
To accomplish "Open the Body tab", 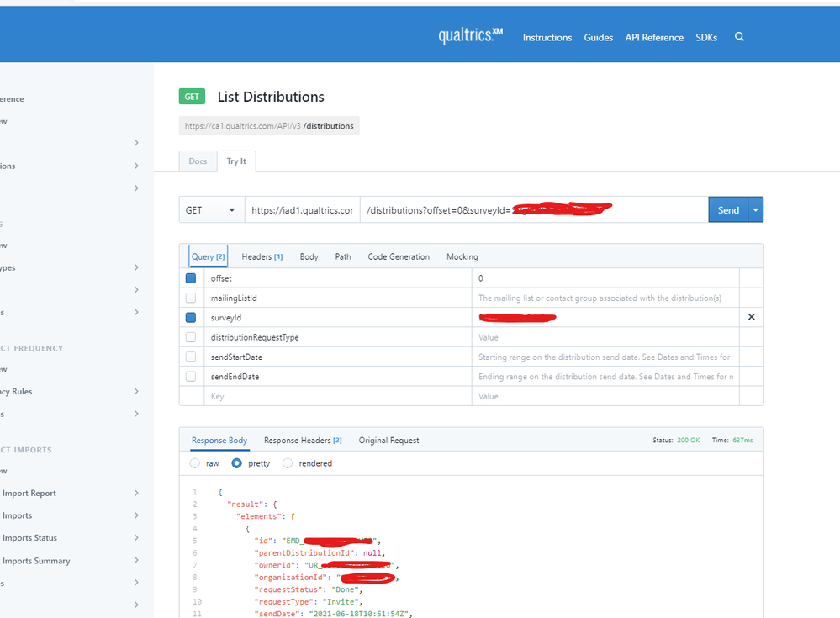I will pyautogui.click(x=309, y=256).
